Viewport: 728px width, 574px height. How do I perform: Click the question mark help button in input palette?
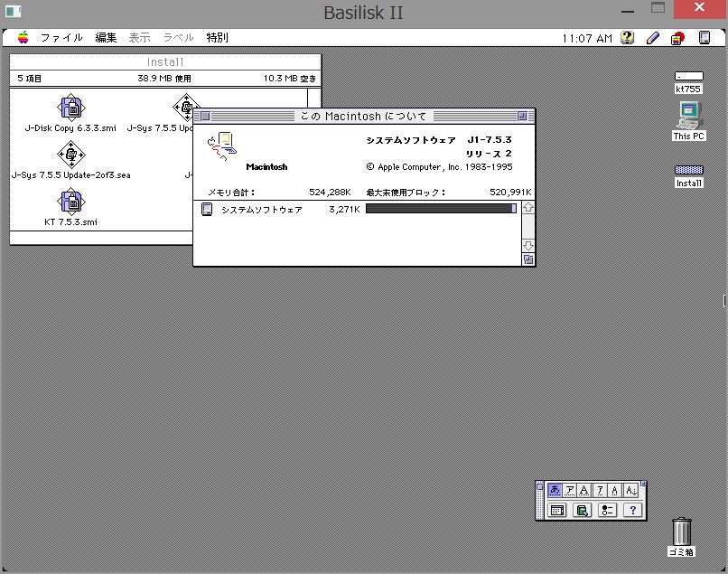[632, 510]
